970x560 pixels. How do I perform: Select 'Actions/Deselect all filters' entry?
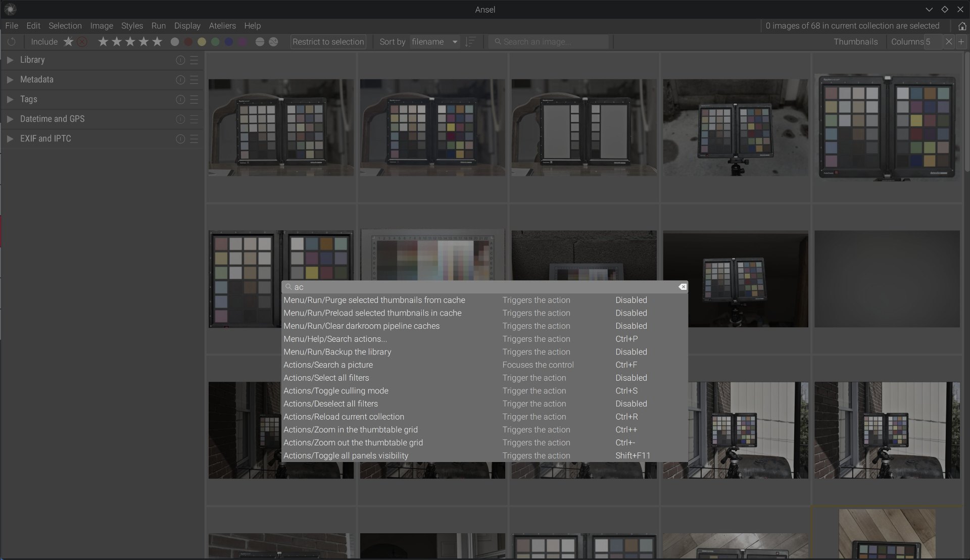pyautogui.click(x=484, y=404)
